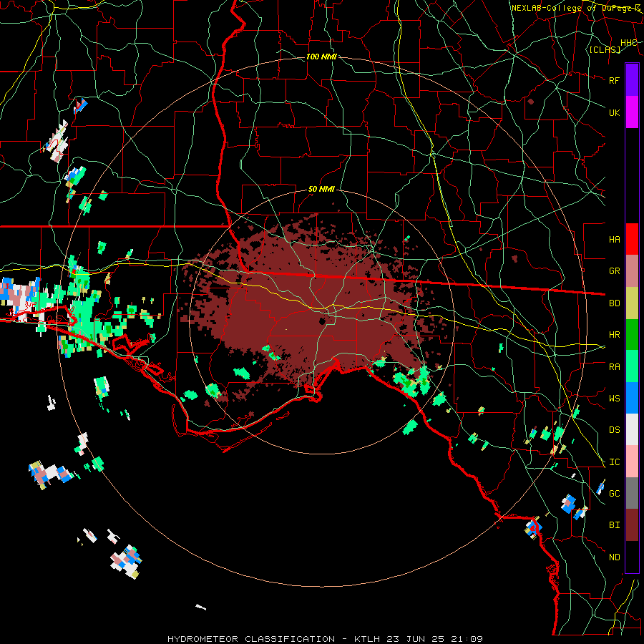Click the 50 NMI range ring label
Image resolution: width=644 pixels, height=644 pixels.
[321, 189]
